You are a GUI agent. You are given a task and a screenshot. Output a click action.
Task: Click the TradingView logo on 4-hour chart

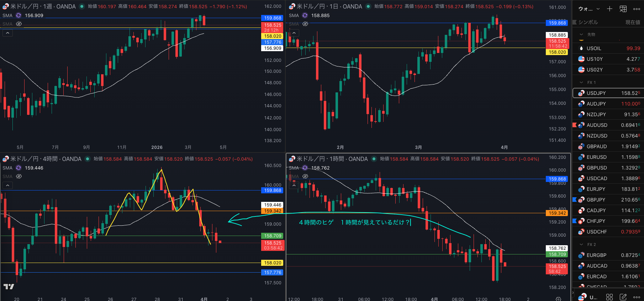pos(9,286)
